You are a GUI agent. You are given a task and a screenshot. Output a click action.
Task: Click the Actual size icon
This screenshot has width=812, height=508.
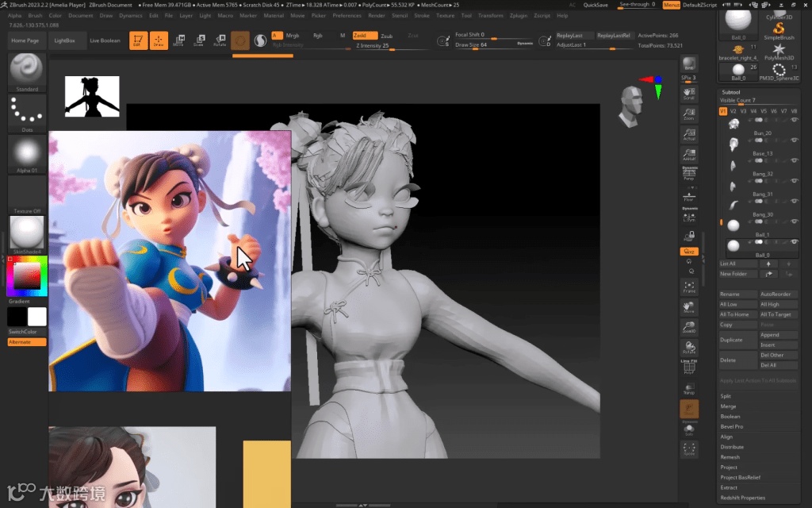click(x=689, y=134)
